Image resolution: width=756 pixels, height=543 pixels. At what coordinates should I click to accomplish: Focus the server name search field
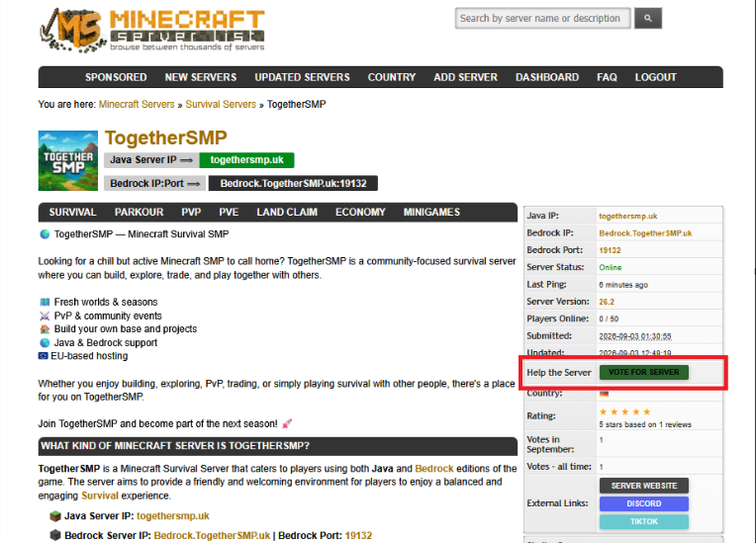542,19
